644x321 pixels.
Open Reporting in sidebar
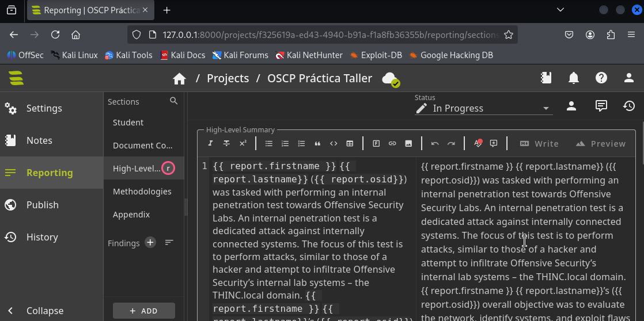51,173
